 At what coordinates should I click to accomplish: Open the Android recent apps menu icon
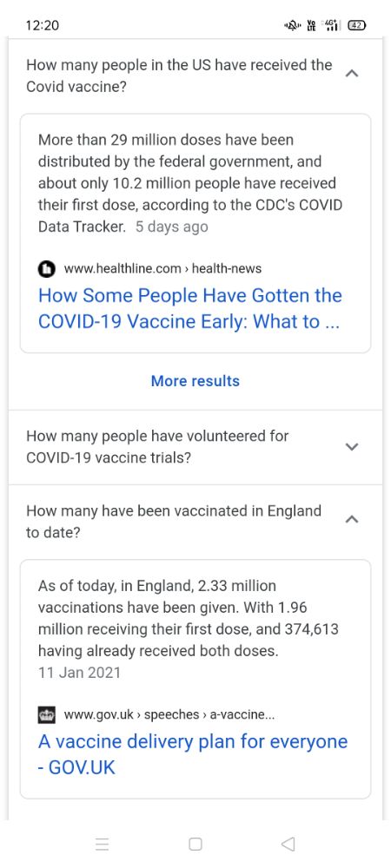tap(102, 845)
